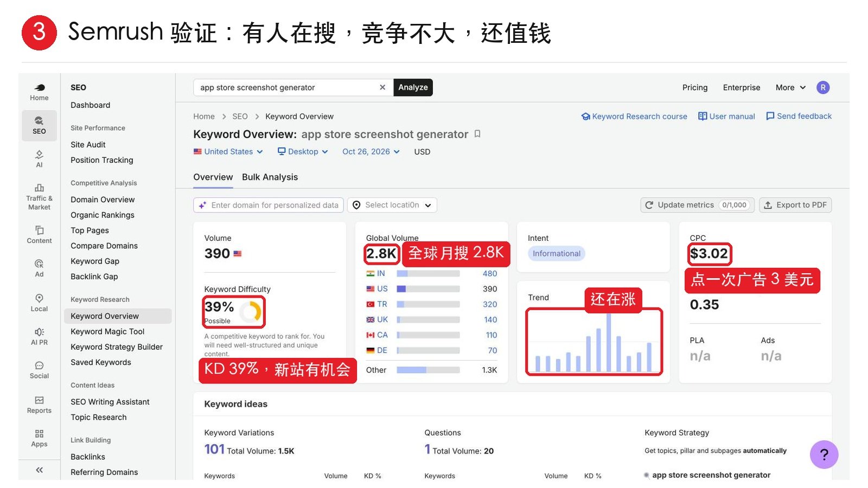Select the SEO icon in the left rail
This screenshot has width=868, height=488.
[39, 125]
